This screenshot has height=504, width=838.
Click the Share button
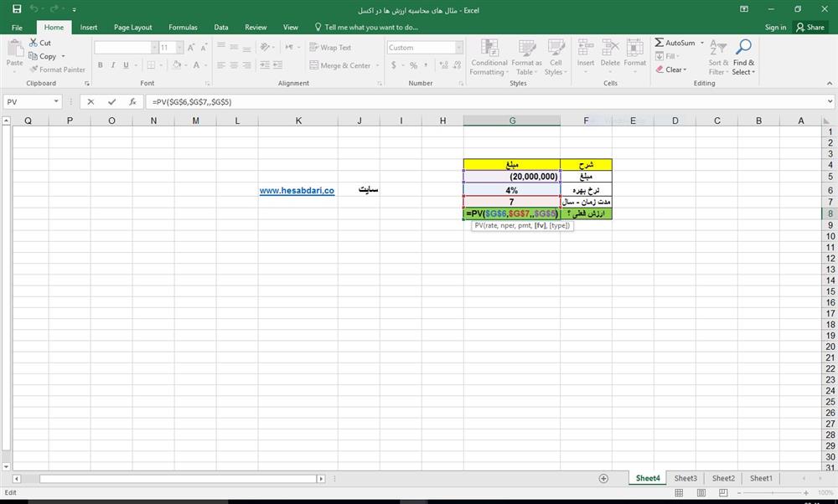(x=810, y=27)
